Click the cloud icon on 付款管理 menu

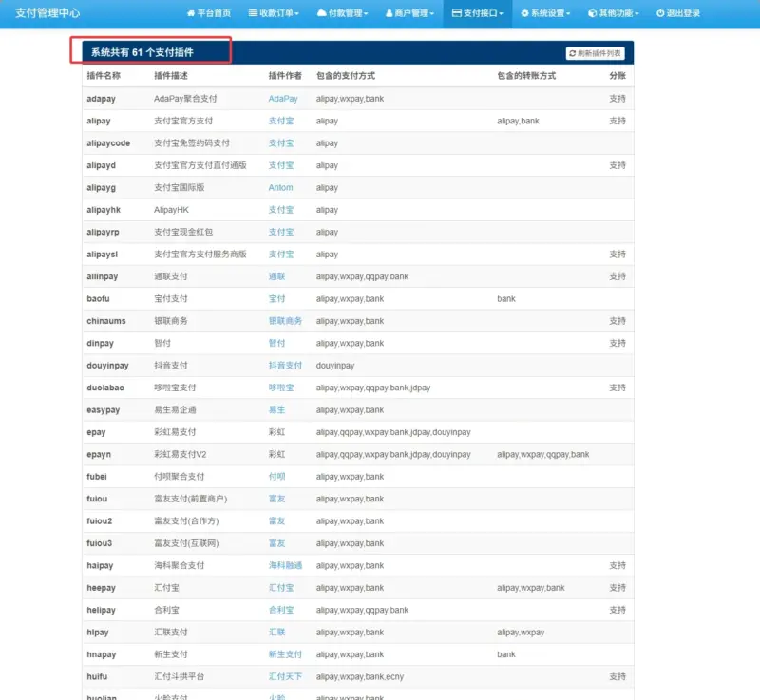tap(323, 14)
